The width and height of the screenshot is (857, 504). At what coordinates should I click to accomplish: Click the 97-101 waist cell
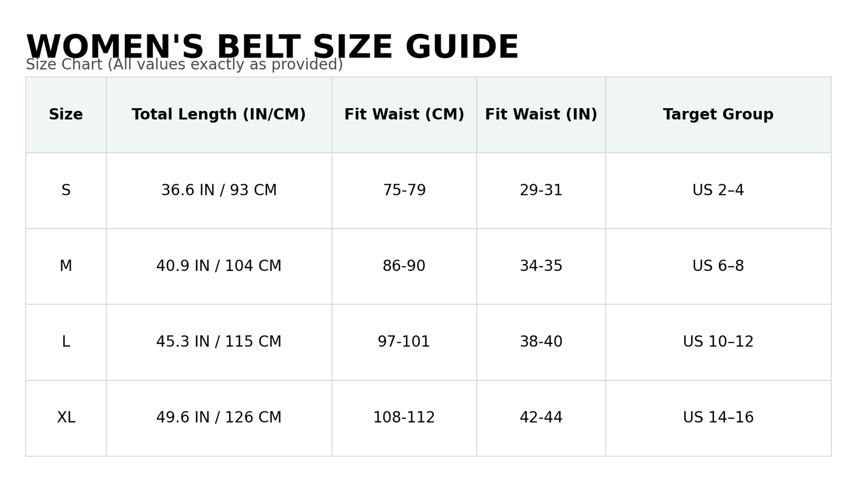[404, 342]
